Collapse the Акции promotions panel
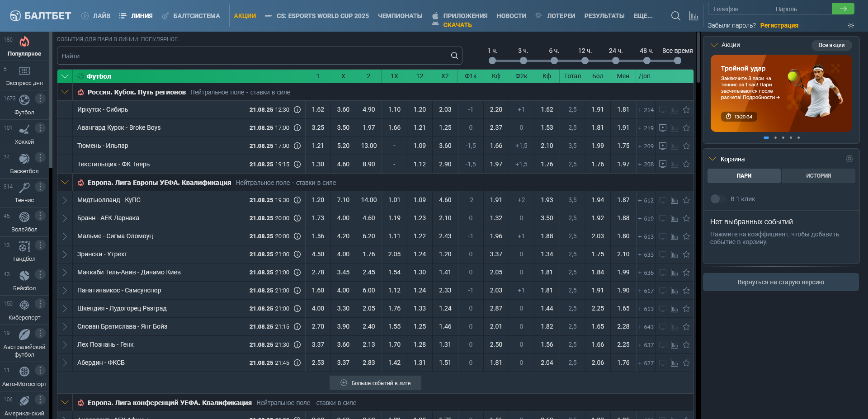Viewport: 868px width, 419px height. point(714,45)
